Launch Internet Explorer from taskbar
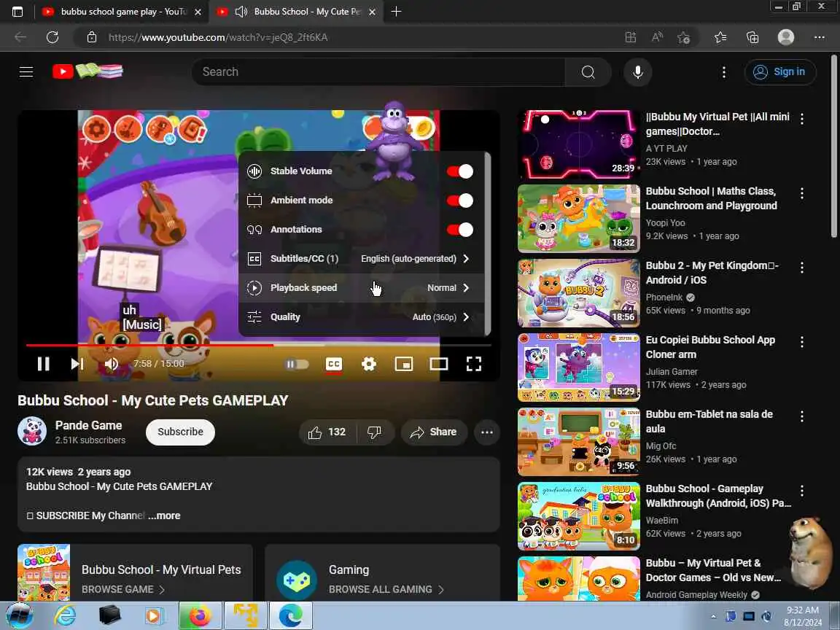 coord(66,616)
